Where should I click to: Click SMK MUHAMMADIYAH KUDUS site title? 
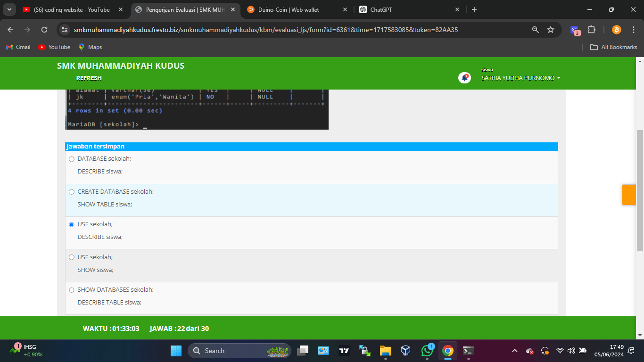click(121, 66)
